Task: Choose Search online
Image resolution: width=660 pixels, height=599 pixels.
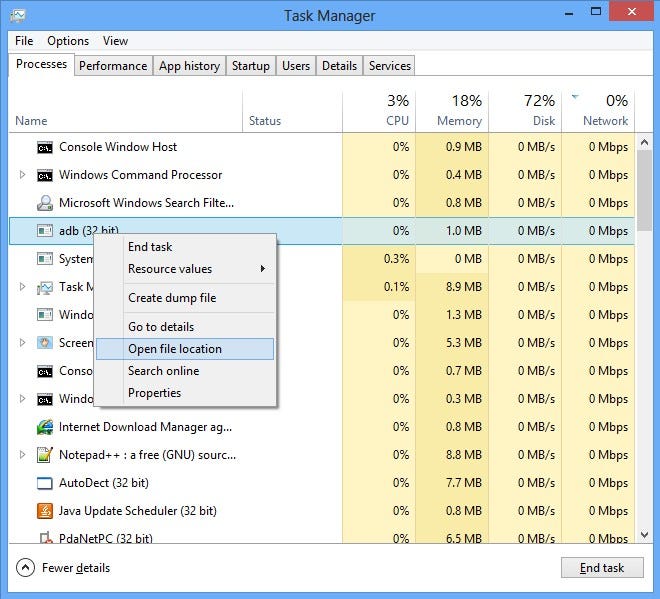Action: click(x=185, y=371)
